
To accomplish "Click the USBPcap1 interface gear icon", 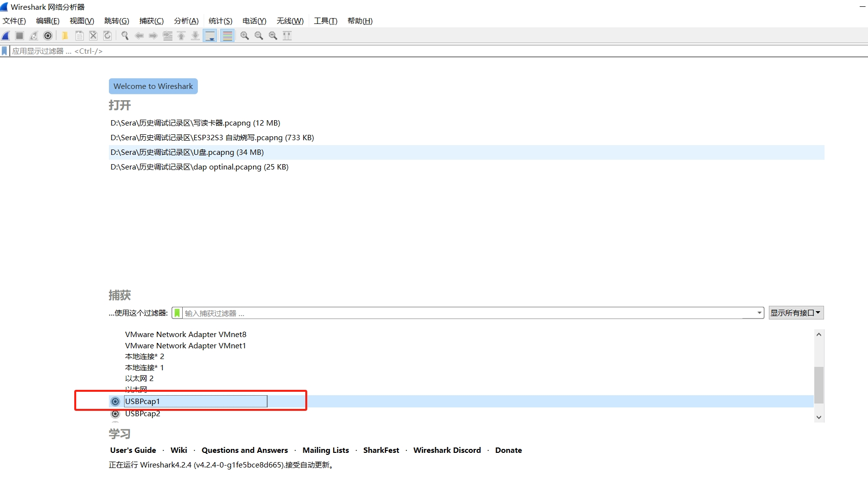I will tap(115, 402).
